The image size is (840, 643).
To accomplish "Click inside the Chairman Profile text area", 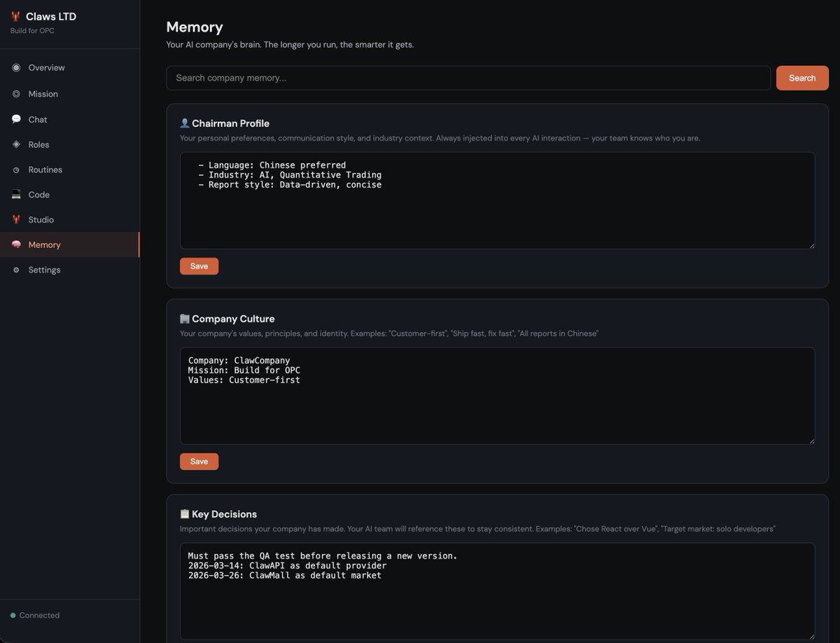I will click(x=497, y=200).
